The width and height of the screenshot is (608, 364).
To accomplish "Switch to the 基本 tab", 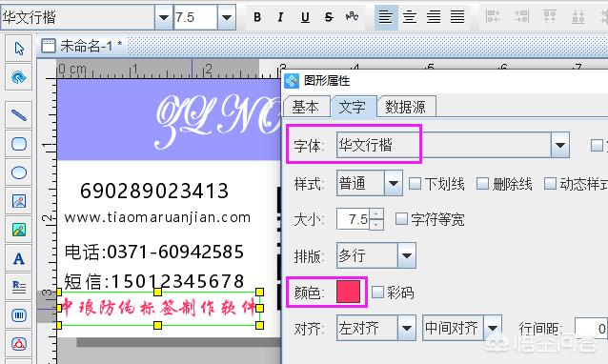I will [306, 107].
